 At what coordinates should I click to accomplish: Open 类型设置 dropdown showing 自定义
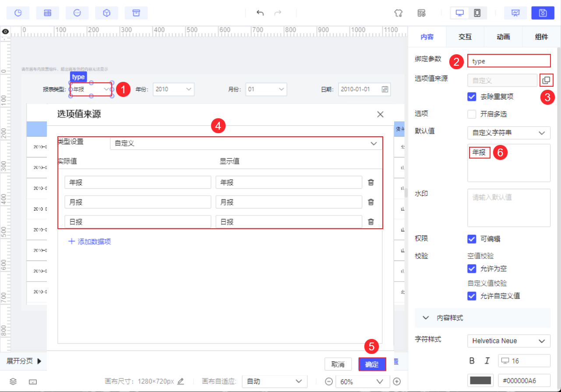click(246, 143)
